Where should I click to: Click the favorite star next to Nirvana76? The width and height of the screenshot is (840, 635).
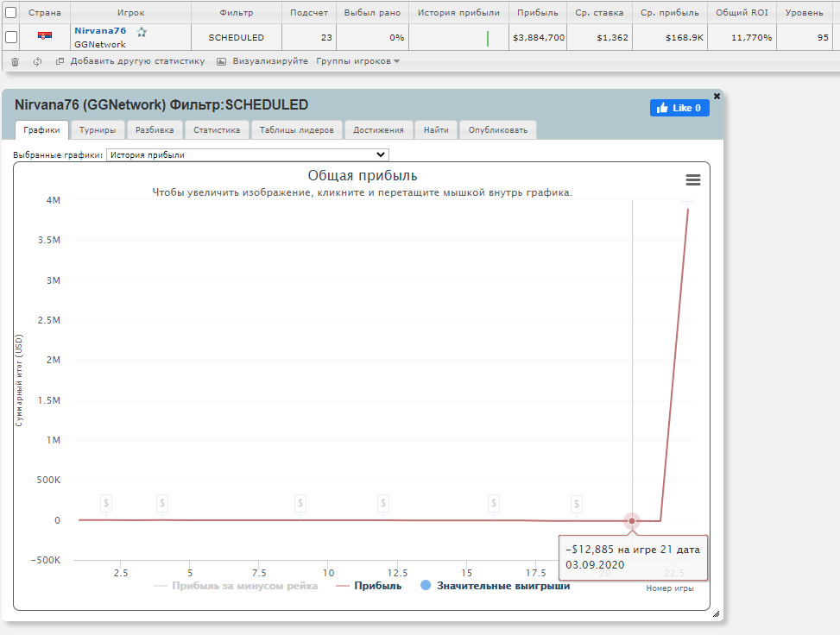coord(142,32)
